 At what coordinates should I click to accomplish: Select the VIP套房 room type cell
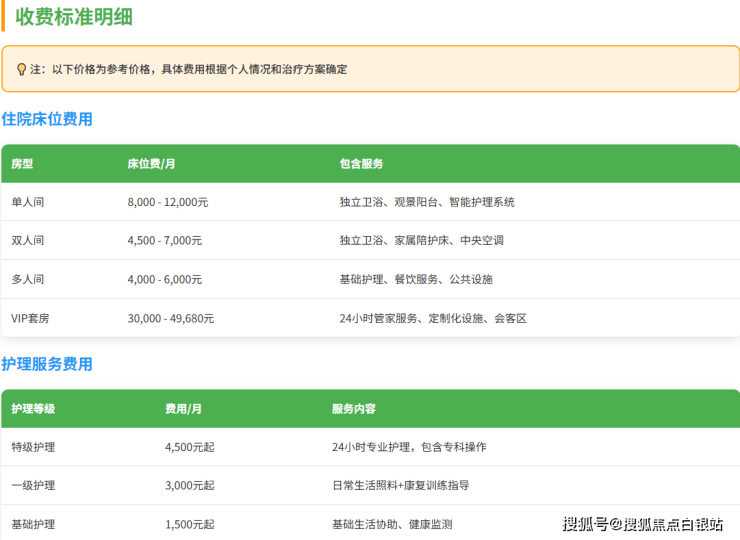pos(30,319)
